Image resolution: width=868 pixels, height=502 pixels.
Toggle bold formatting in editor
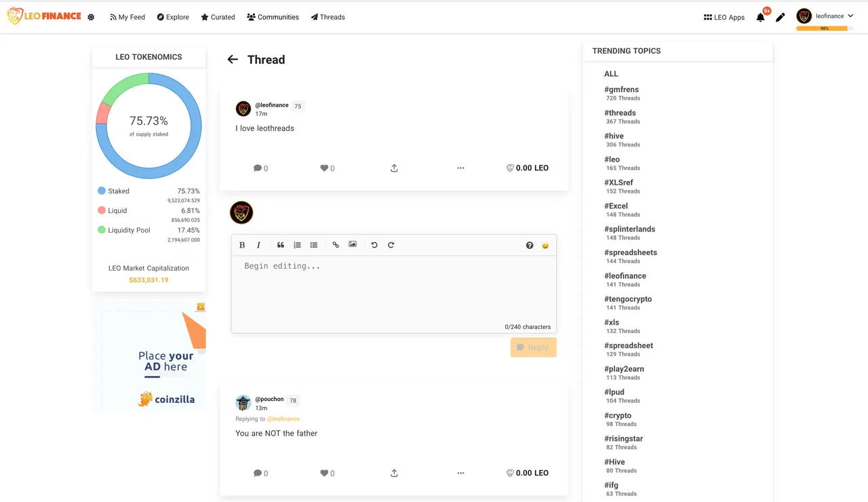tap(242, 245)
